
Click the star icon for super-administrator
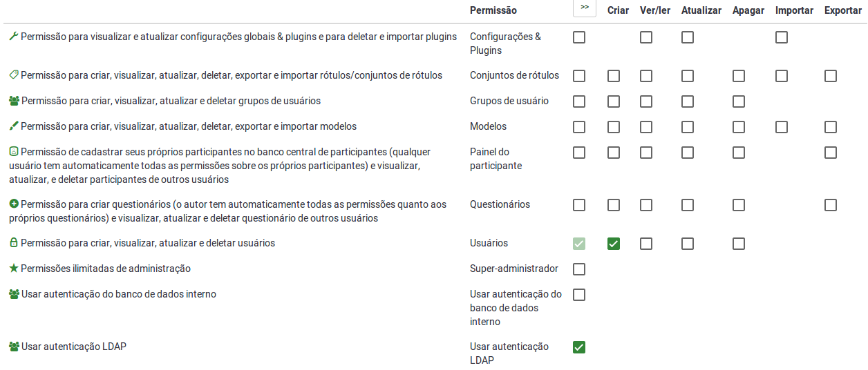coord(14,269)
